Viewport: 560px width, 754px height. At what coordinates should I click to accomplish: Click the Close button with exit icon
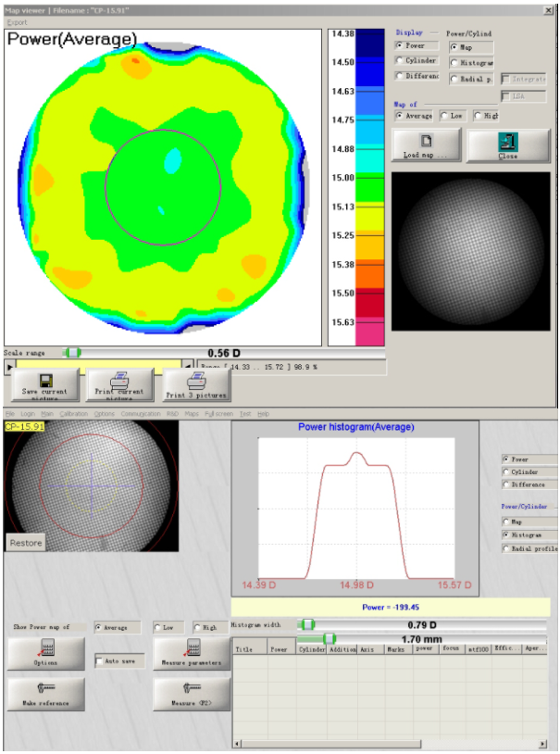(508, 145)
